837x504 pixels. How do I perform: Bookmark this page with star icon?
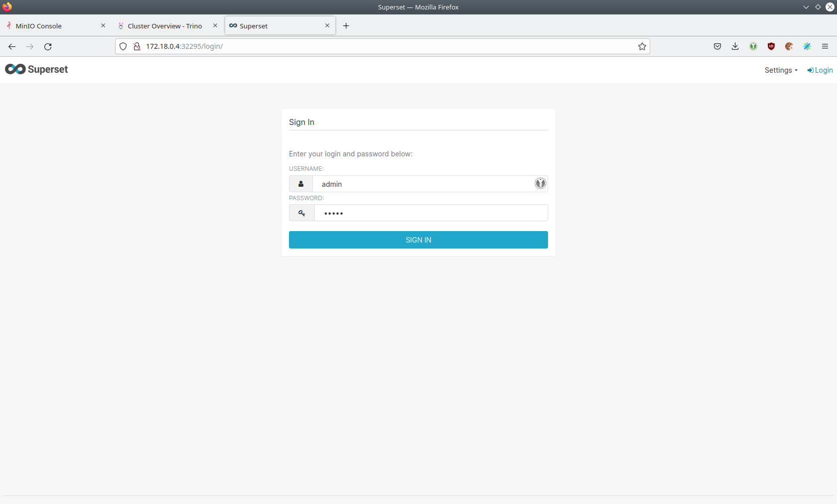click(x=642, y=46)
